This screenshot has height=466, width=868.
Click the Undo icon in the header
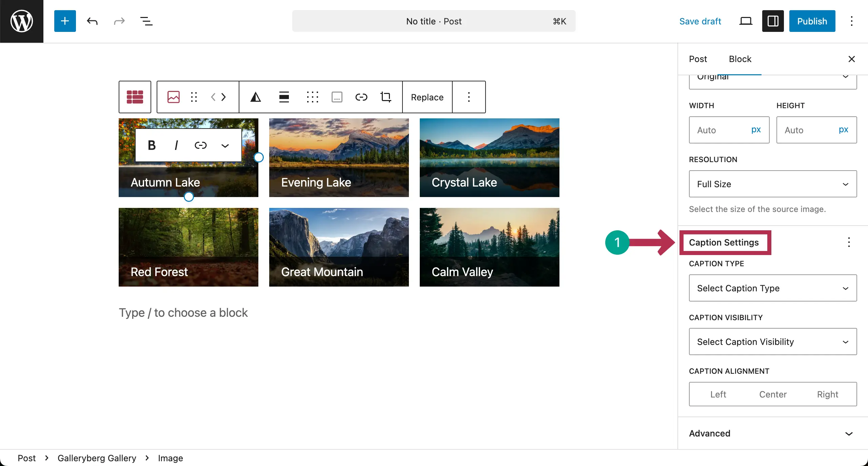point(92,21)
